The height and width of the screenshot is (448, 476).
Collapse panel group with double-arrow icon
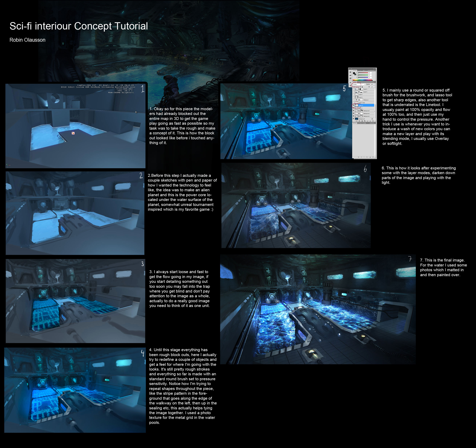[x=374, y=69]
